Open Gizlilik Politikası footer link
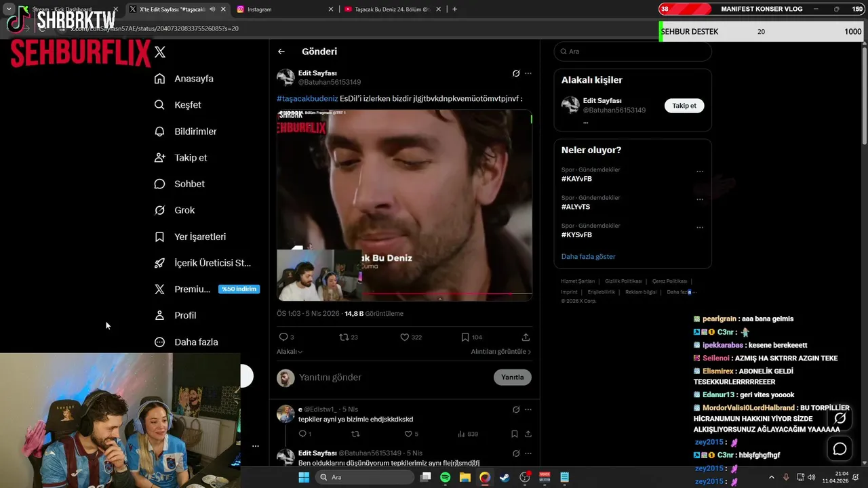This screenshot has width=868, height=488. (x=623, y=281)
